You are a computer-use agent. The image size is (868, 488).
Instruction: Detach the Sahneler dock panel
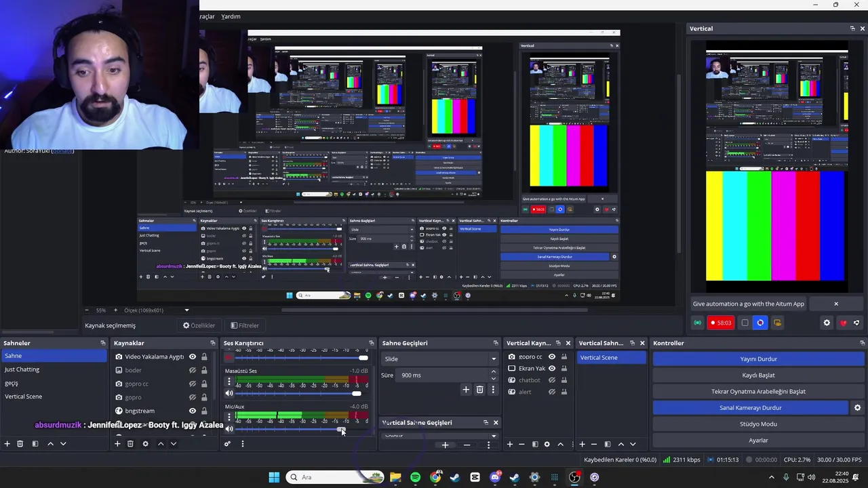[103, 343]
